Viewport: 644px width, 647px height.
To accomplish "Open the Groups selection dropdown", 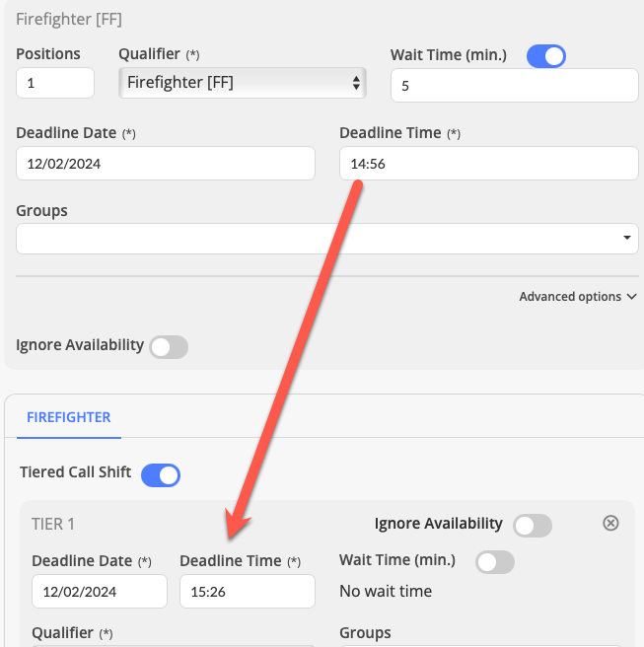I will click(327, 239).
